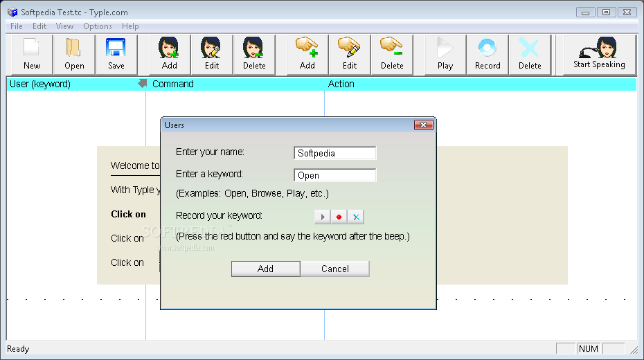Click the Cancel button in Users dialog

point(335,269)
